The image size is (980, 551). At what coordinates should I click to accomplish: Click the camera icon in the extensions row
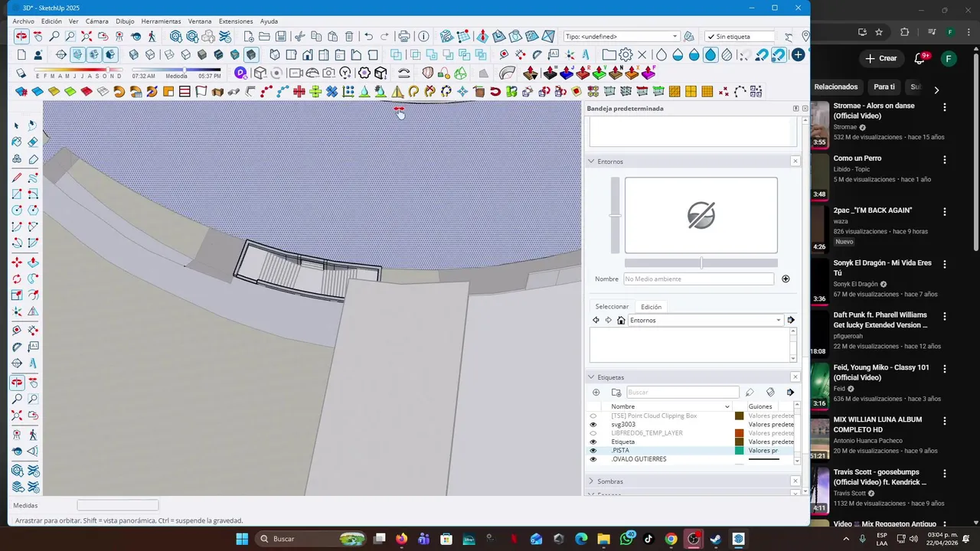point(328,73)
